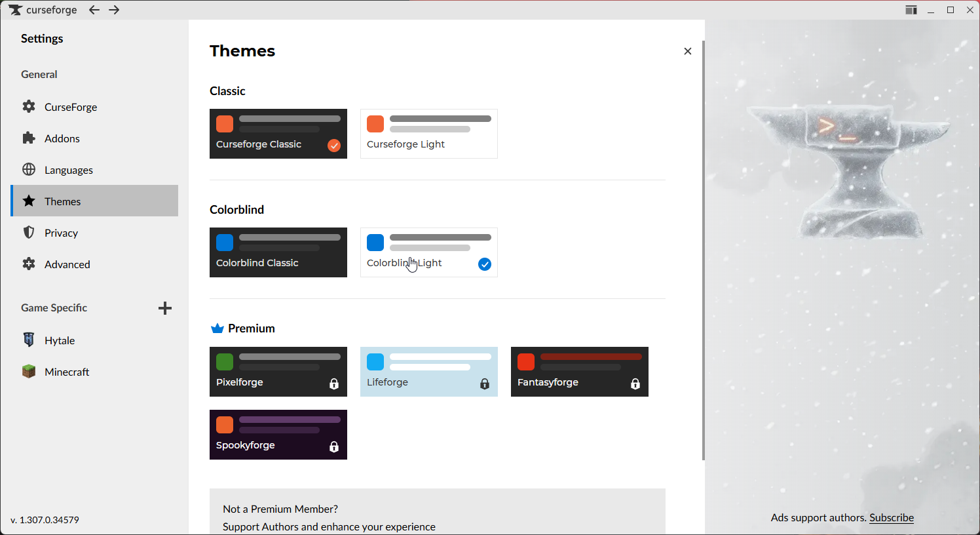Go forward with the right arrow
This screenshot has height=535, width=980.
(114, 10)
